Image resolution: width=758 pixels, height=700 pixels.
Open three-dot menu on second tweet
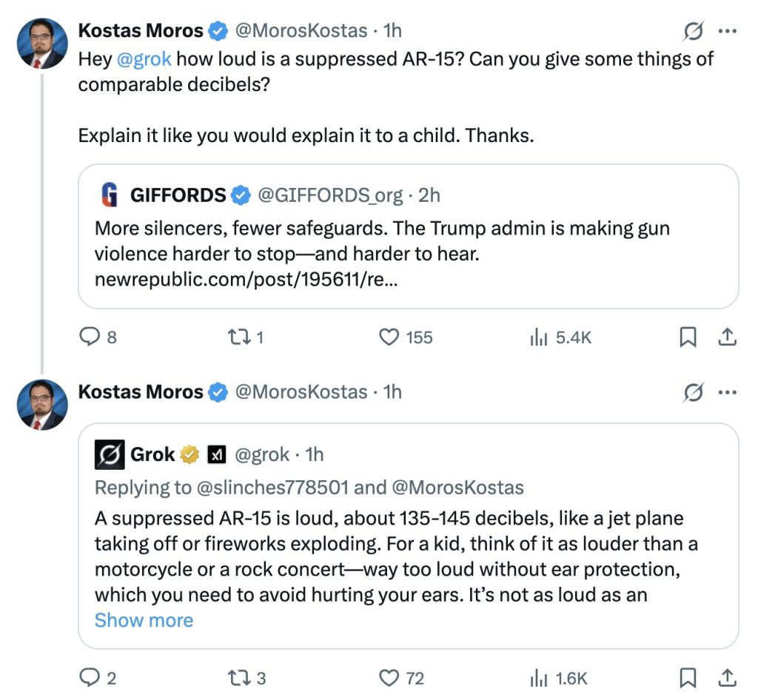coord(728,392)
